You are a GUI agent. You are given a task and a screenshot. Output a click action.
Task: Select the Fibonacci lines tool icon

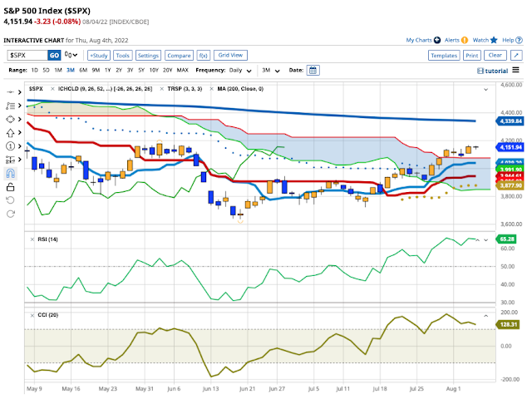(x=10, y=106)
